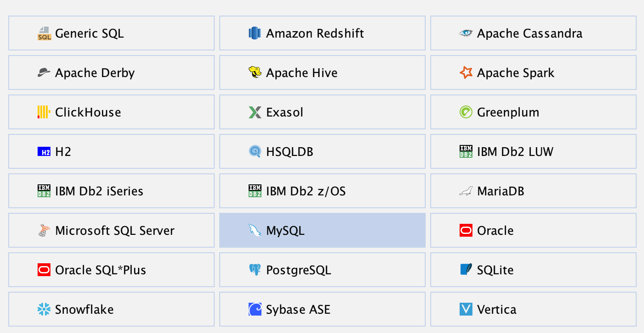This screenshot has width=644, height=333.
Task: Select the H2 database entry
Action: coord(111,151)
